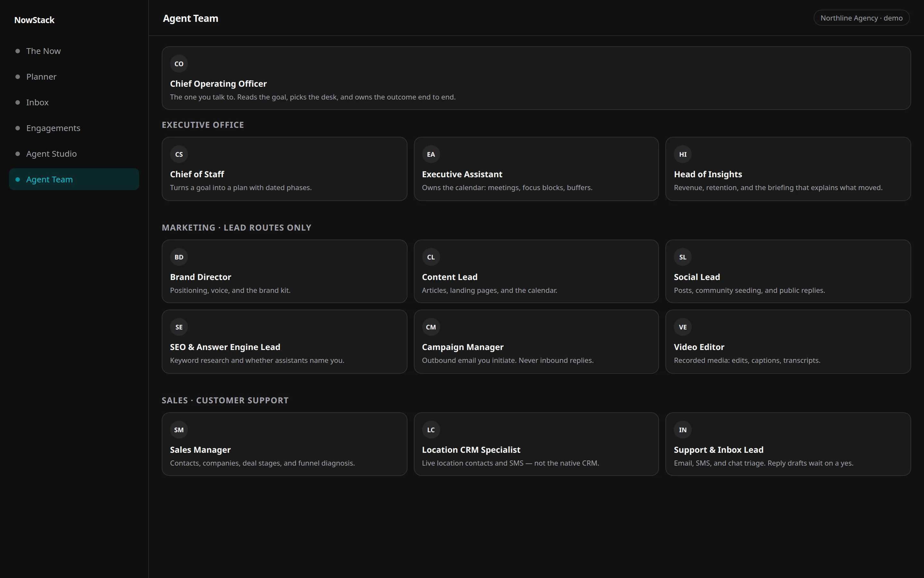Select the active Agent Team nav item
This screenshot has height=578, width=924.
tap(74, 179)
